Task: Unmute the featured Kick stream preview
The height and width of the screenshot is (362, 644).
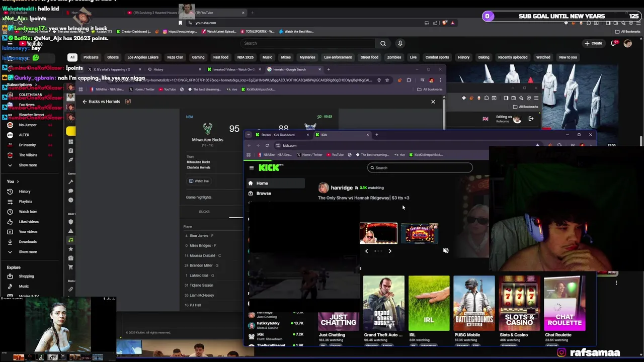Action: (x=446, y=250)
